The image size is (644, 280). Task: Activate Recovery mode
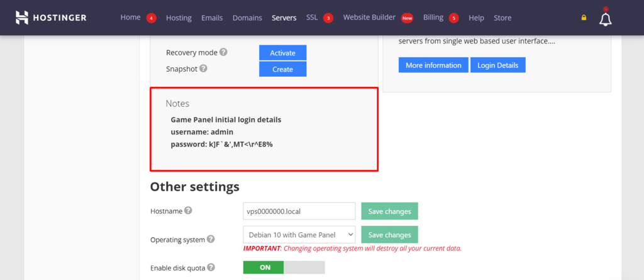282,53
